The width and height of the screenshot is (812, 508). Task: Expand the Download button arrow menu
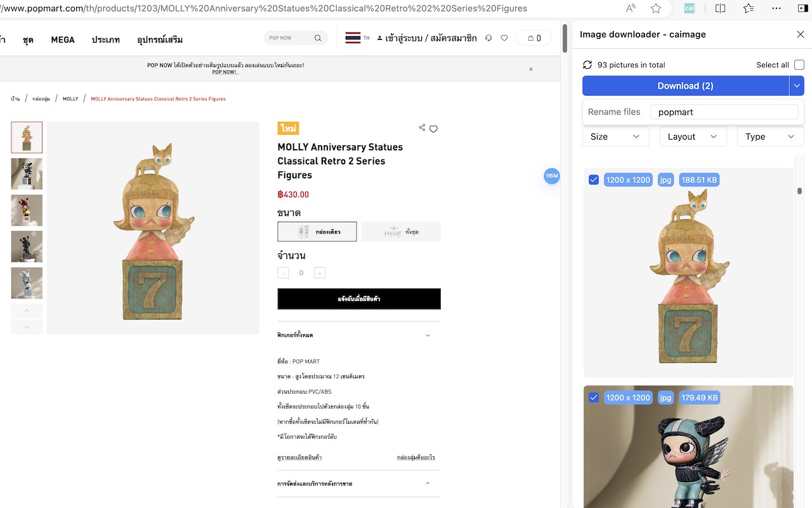pyautogui.click(x=797, y=86)
